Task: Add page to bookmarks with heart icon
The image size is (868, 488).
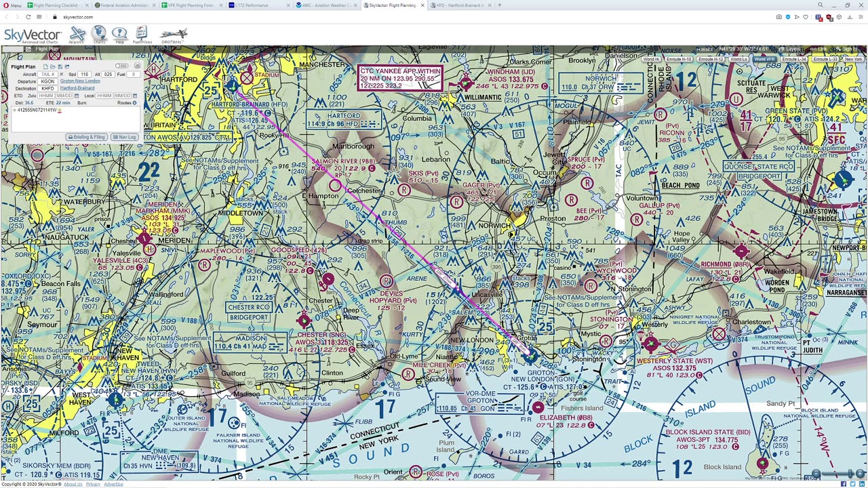Action: [x=806, y=17]
